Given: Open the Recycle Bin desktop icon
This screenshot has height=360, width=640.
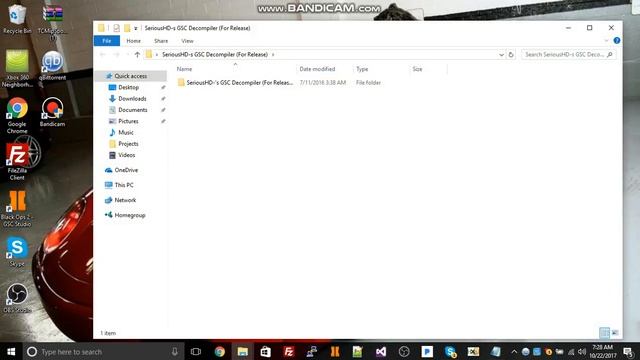Looking at the screenshot, I should coord(17,19).
